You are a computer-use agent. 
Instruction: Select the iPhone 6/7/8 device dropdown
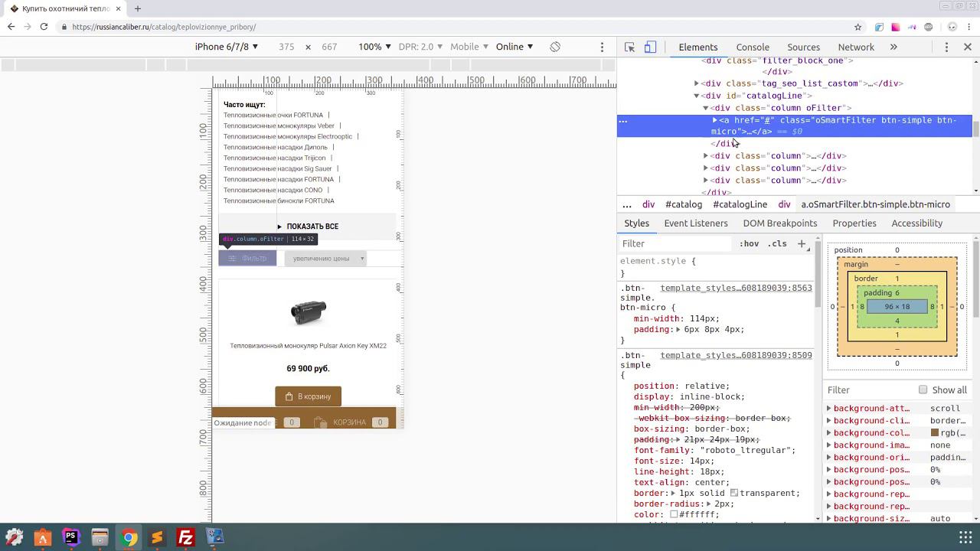(227, 47)
